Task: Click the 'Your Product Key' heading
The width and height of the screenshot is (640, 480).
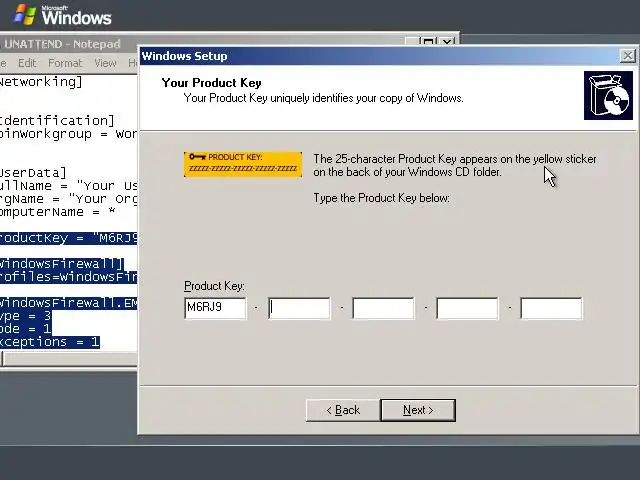Action: [211, 83]
